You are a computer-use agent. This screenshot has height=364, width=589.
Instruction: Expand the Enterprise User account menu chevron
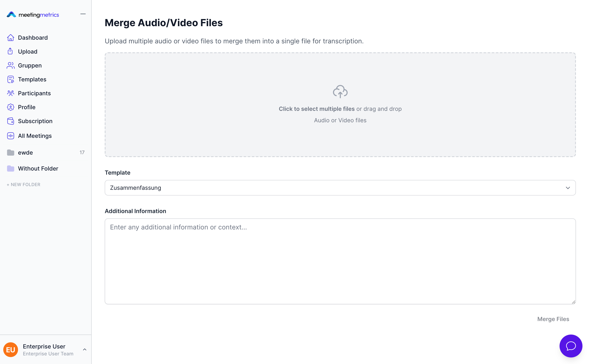[85, 349]
